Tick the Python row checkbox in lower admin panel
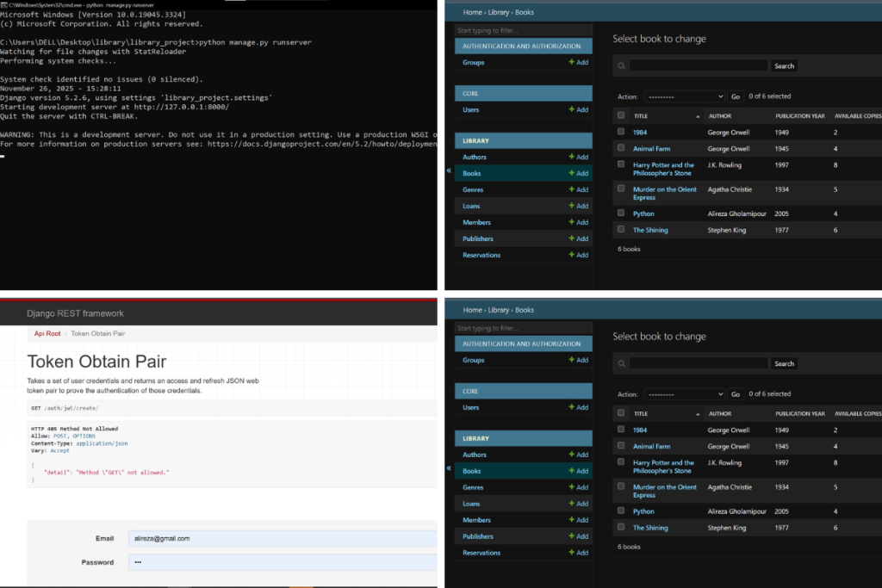The height and width of the screenshot is (588, 882). coord(621,511)
